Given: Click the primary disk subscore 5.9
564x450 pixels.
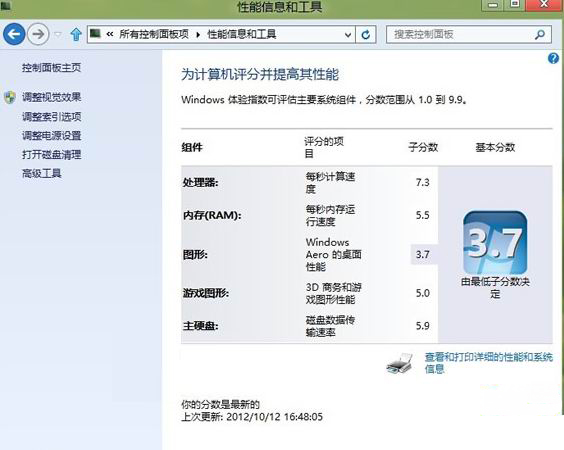Looking at the screenshot, I should pos(423,326).
